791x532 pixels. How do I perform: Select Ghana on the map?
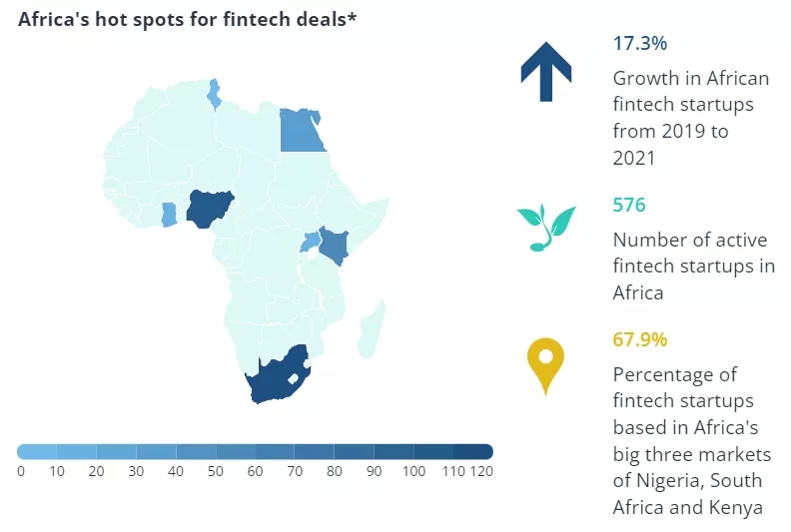[x=168, y=215]
